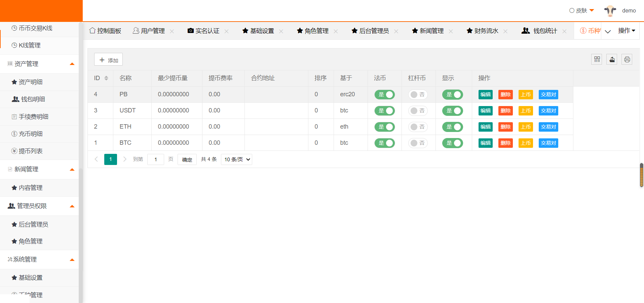Toggle 法币 switch for PB row

385,95
